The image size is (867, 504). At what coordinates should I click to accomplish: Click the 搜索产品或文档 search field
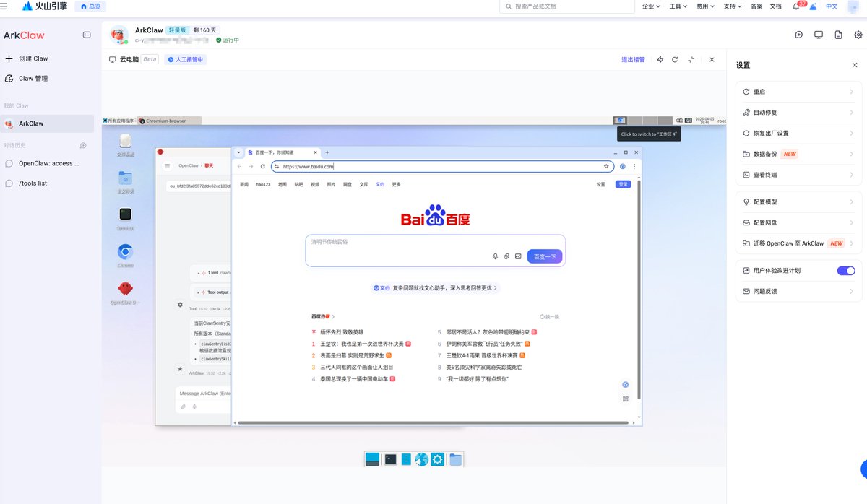(x=564, y=6)
